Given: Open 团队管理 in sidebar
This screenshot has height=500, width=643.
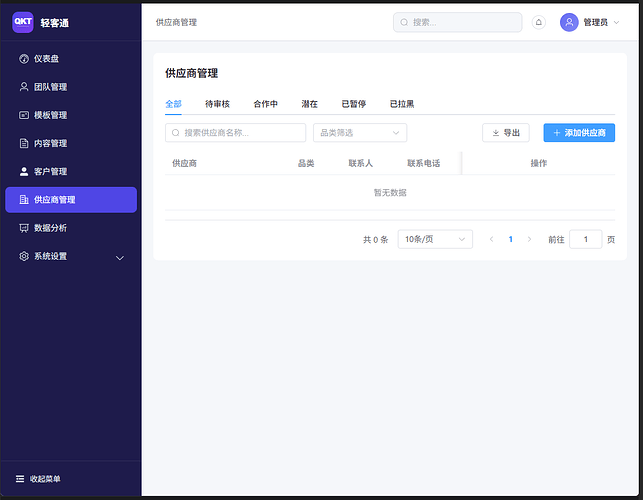Looking at the screenshot, I should click(71, 87).
